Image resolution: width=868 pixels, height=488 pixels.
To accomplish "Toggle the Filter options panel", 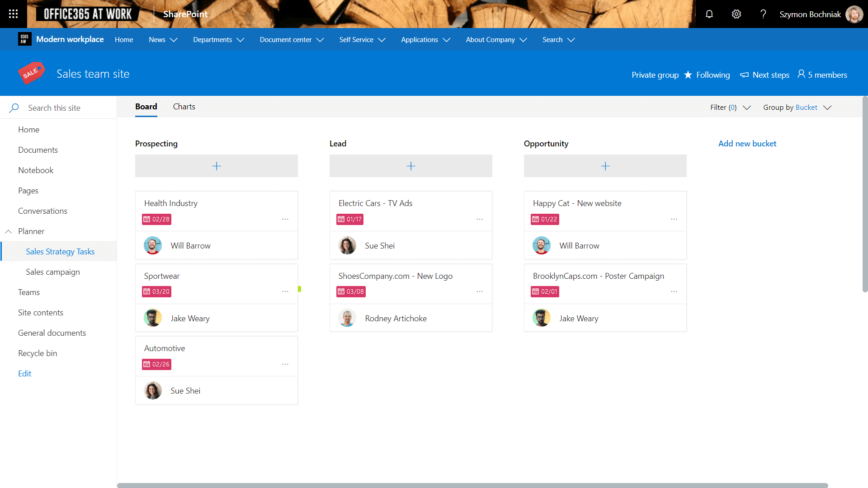I will 729,107.
